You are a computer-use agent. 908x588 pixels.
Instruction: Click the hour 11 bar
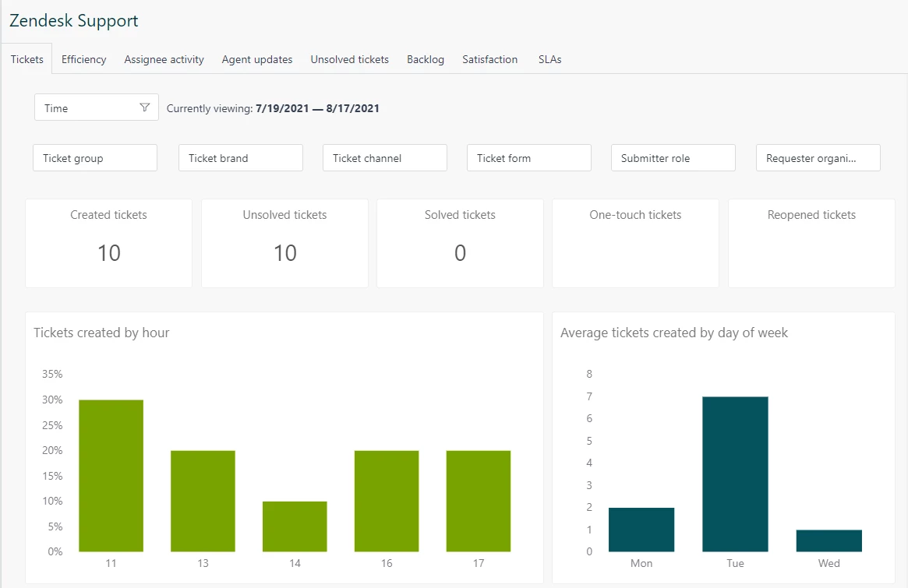[111, 476]
